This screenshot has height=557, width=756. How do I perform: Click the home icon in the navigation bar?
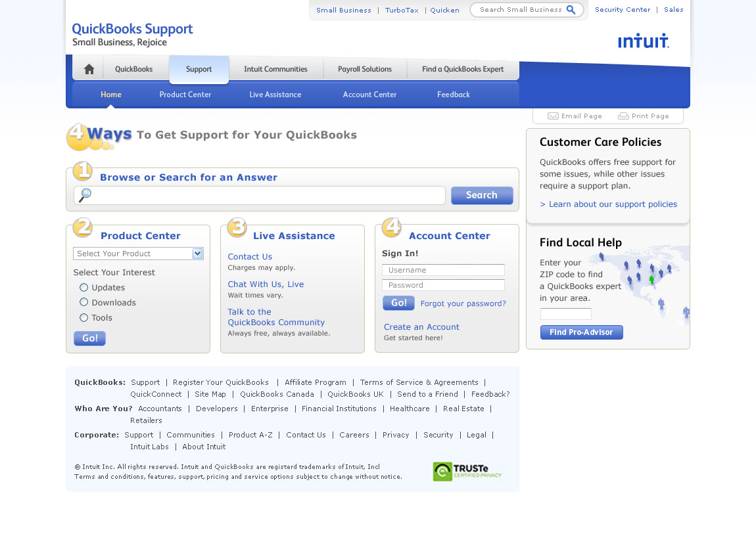(x=89, y=70)
